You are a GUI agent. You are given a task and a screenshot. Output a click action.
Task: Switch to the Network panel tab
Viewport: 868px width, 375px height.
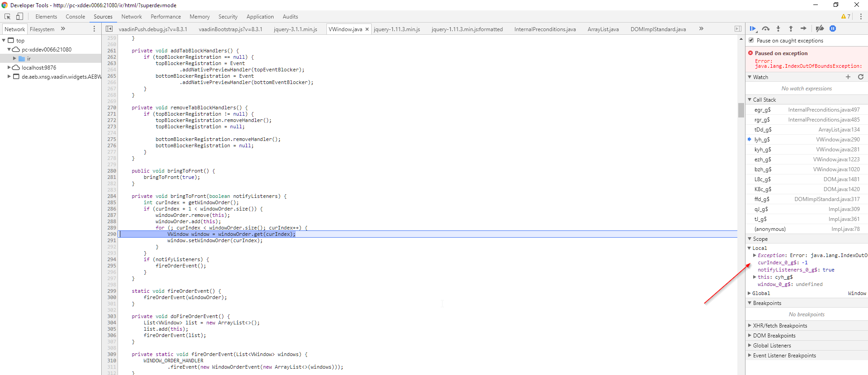pyautogui.click(x=132, y=17)
